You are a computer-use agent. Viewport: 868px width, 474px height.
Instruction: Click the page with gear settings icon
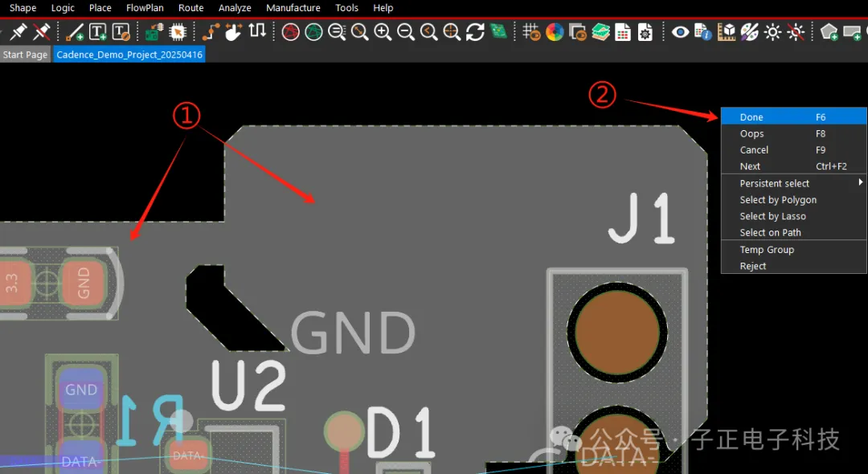(x=645, y=32)
